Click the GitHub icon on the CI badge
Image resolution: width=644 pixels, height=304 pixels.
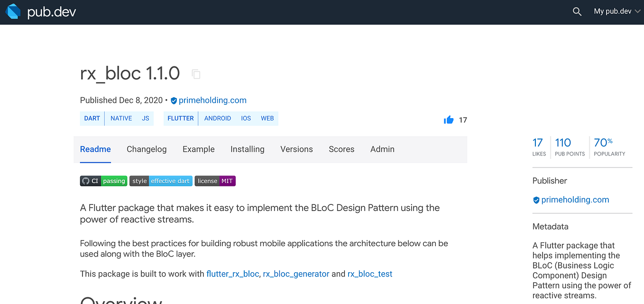pos(85,181)
